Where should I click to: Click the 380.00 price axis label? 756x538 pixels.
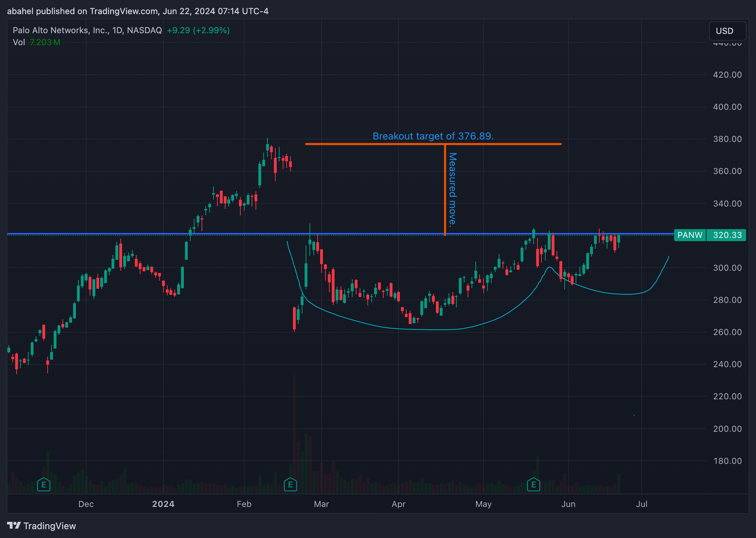point(727,139)
